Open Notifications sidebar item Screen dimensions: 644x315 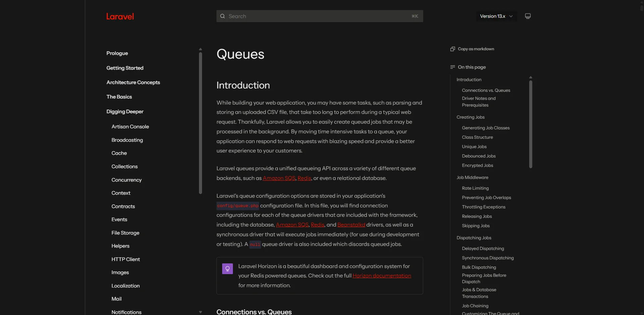point(127,312)
